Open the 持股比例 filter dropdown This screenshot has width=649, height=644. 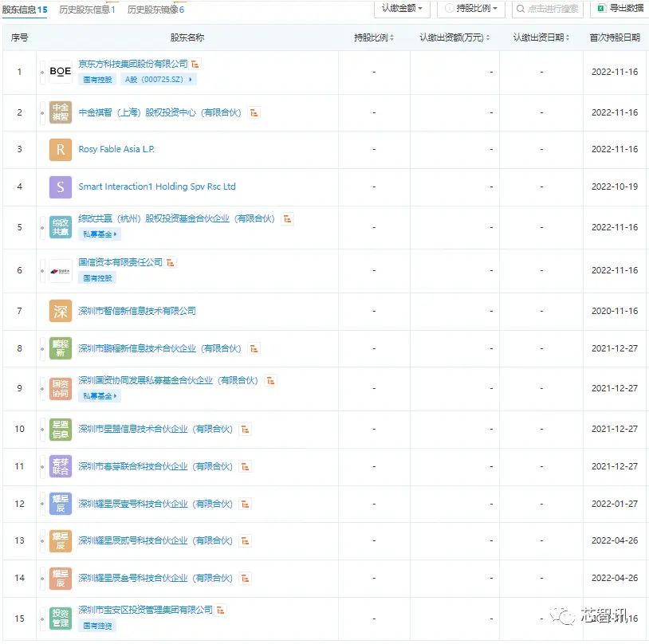click(471, 8)
